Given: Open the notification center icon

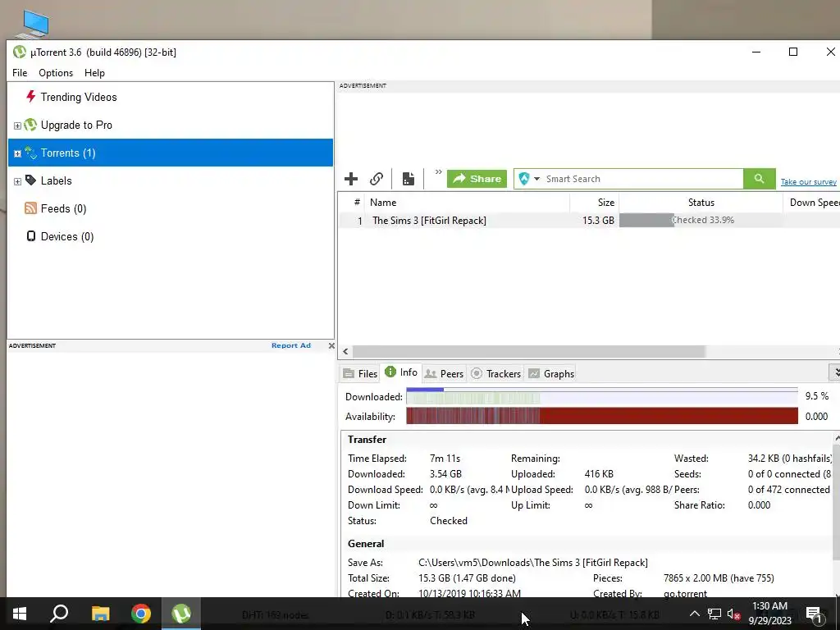Looking at the screenshot, I should click(814, 614).
